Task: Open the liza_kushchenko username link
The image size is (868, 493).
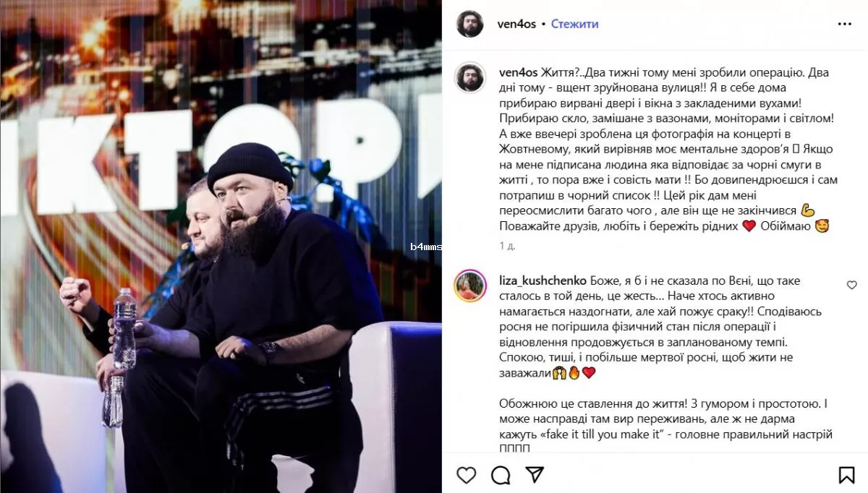Action: click(x=542, y=280)
